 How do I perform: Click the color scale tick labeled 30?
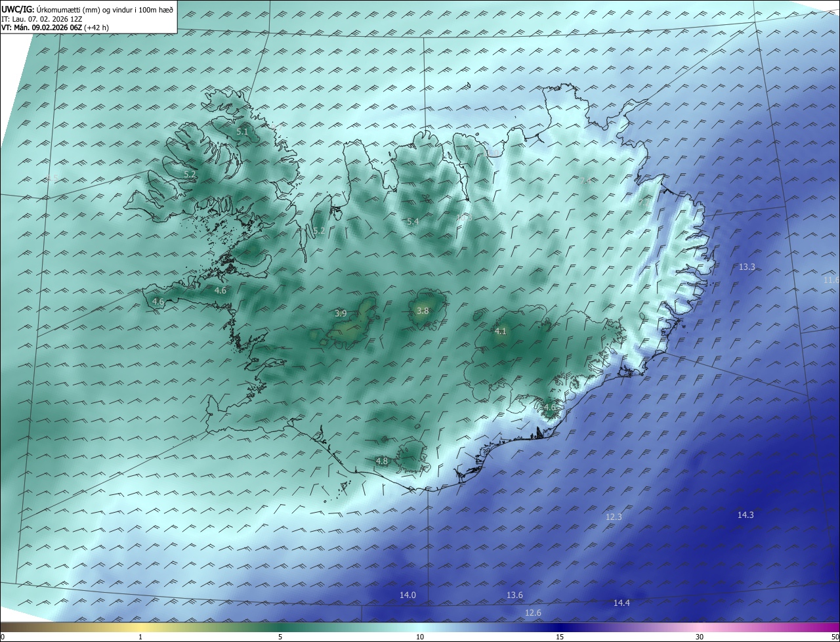pyautogui.click(x=700, y=637)
